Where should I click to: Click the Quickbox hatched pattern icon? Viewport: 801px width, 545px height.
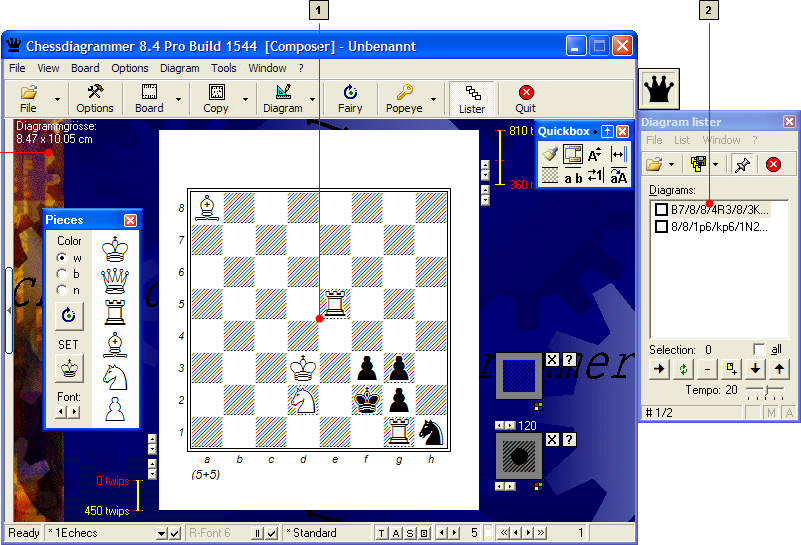pos(550,176)
